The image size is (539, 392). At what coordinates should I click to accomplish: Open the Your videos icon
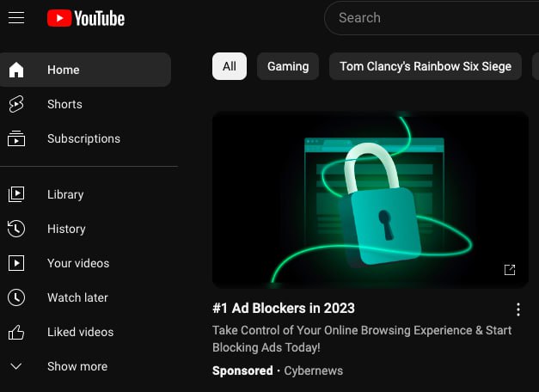(x=16, y=263)
